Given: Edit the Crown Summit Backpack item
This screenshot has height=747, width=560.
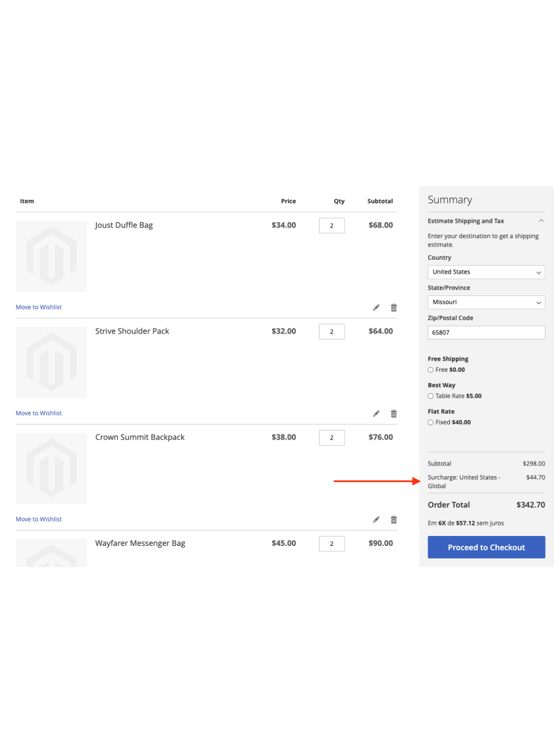Looking at the screenshot, I should pyautogui.click(x=376, y=520).
